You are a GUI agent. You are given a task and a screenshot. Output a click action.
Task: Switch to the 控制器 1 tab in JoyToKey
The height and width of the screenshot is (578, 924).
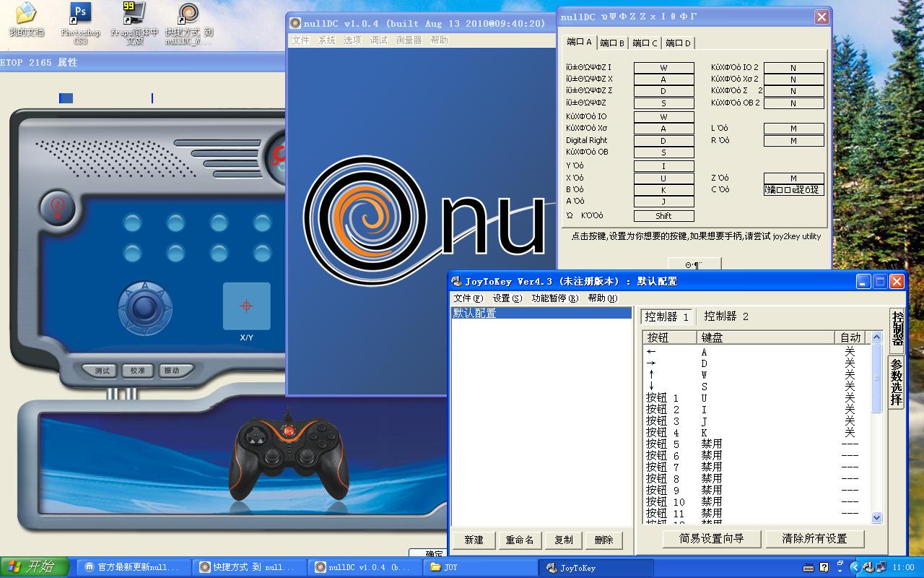pyautogui.click(x=667, y=316)
